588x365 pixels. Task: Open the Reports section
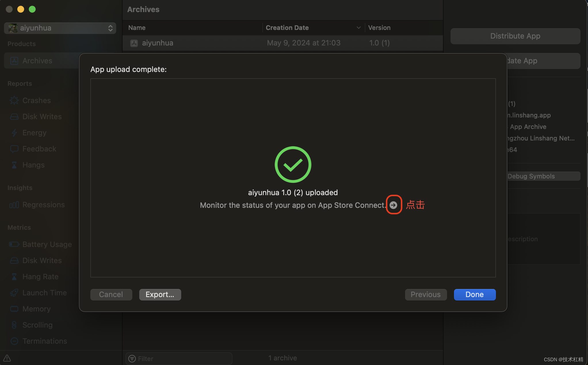[20, 83]
